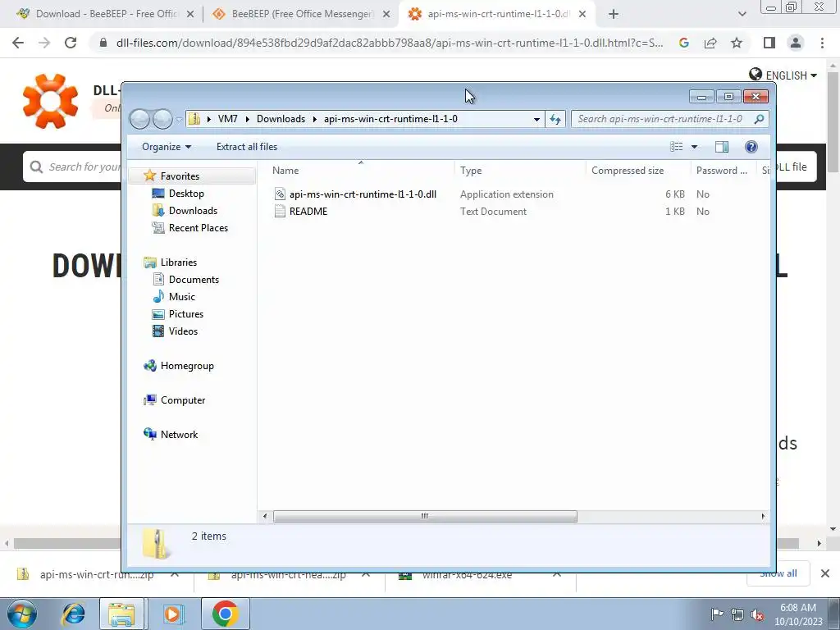Screen dimensions: 840x630
Task: Select the api-ms-win-crt-runtime-l1-1-0.dll file icon
Action: (x=280, y=194)
